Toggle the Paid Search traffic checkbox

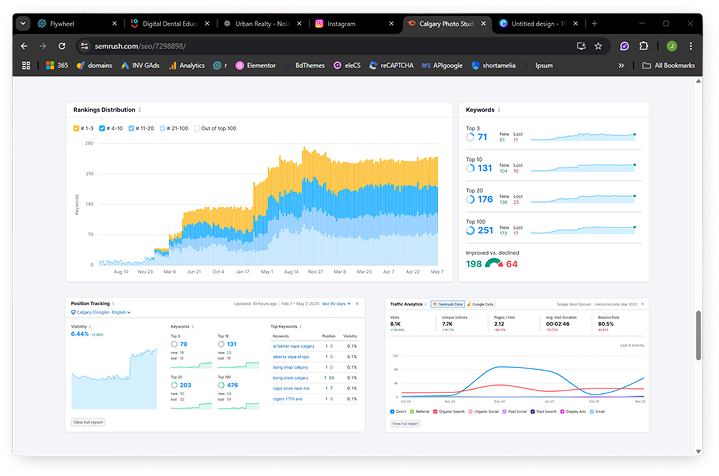click(532, 412)
